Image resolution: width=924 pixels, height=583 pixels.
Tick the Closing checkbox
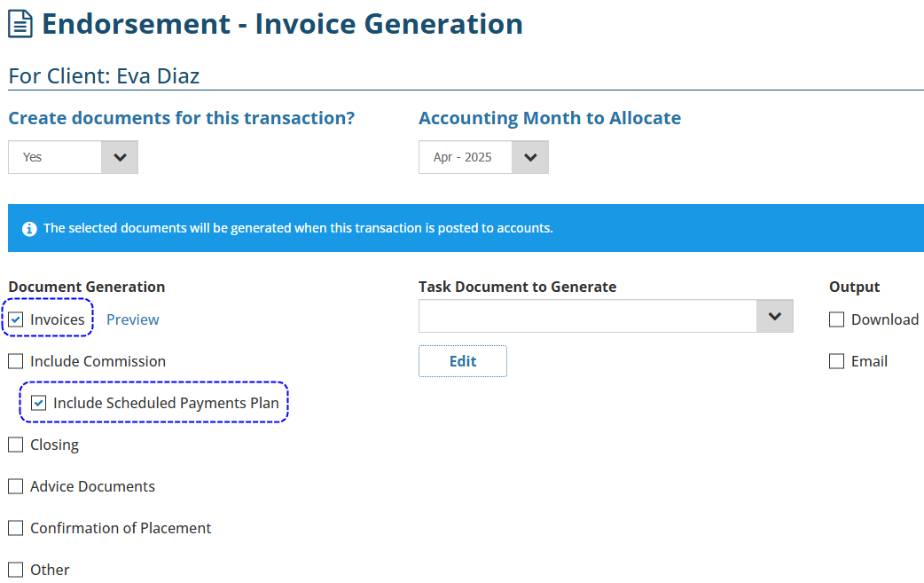pos(16,445)
